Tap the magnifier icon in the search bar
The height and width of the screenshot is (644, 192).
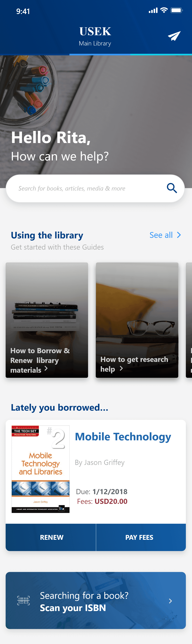pyautogui.click(x=172, y=188)
